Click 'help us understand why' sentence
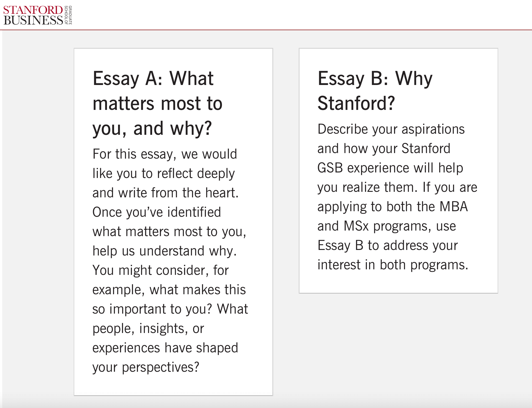The height and width of the screenshot is (408, 532). pos(165,251)
